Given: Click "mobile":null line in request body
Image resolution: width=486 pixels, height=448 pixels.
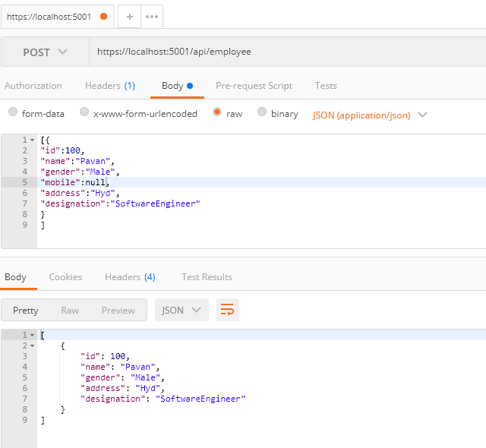Looking at the screenshot, I should pyautogui.click(x=74, y=182).
